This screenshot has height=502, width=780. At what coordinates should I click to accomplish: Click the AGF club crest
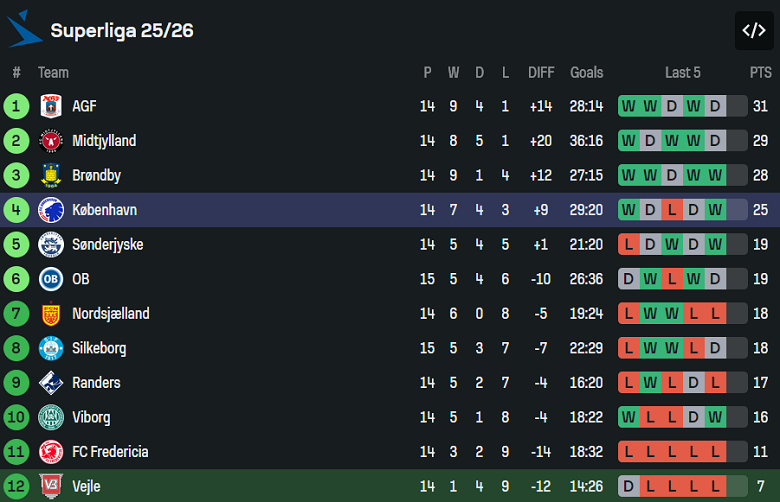coord(51,106)
